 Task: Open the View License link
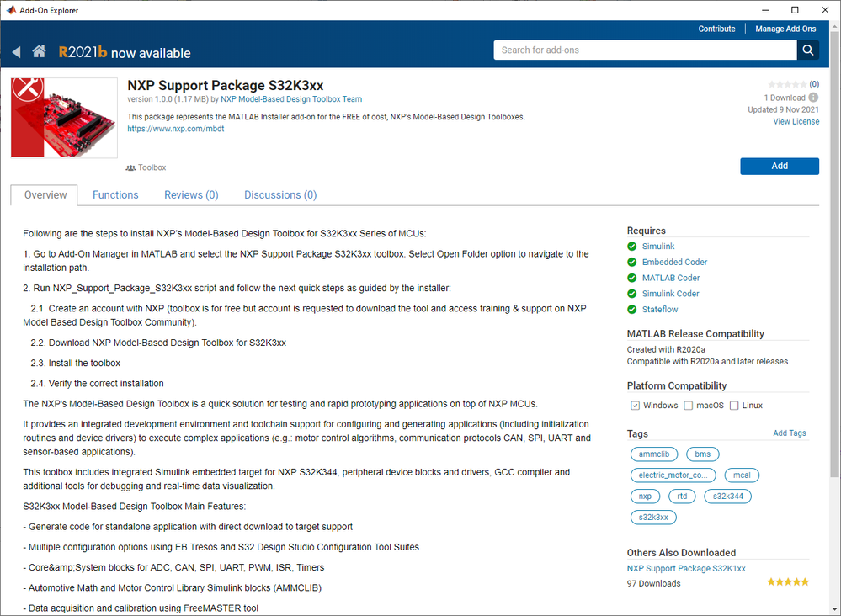click(796, 122)
